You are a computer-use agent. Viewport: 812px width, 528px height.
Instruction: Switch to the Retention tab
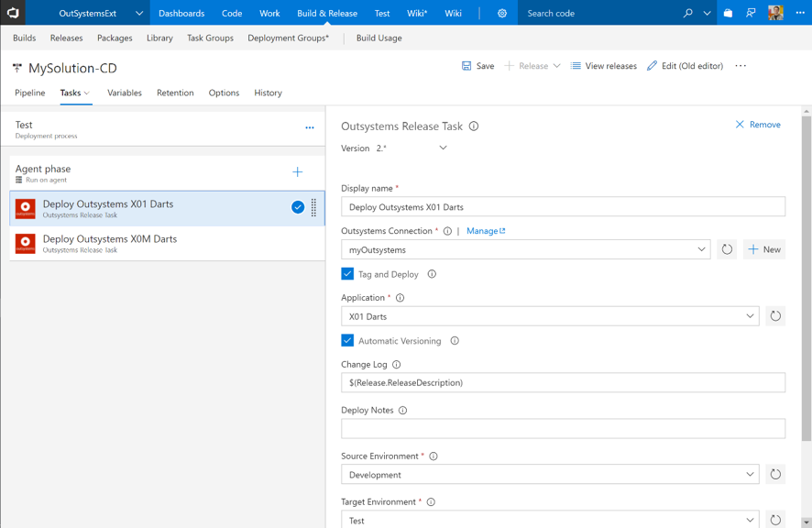175,93
